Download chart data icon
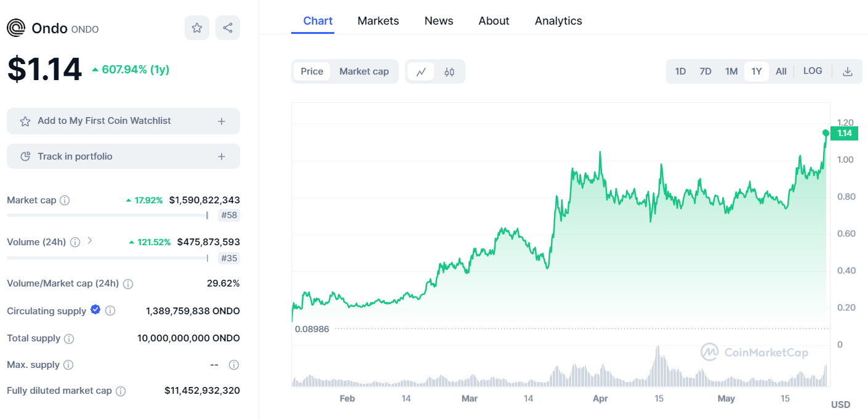Viewport: 868px width, 419px height. pyautogui.click(x=848, y=71)
